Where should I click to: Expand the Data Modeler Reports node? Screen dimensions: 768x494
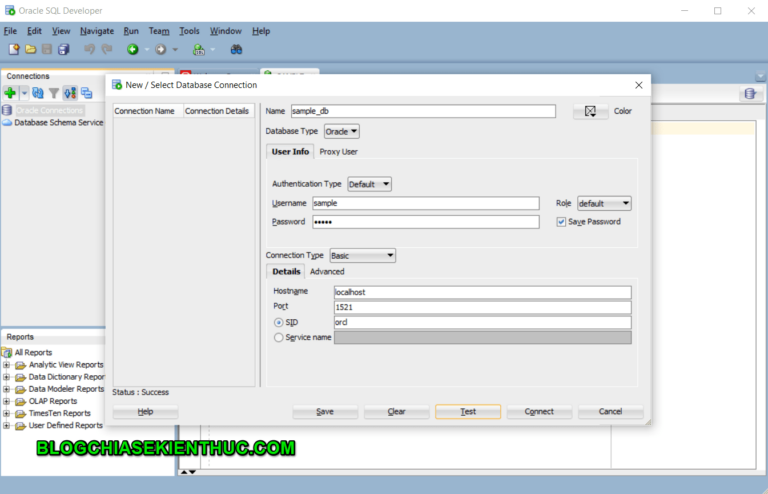click(6, 389)
